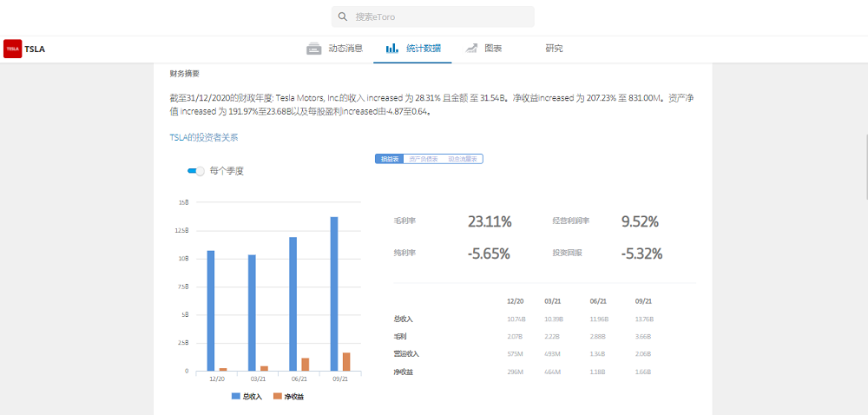
Task: Click the 10.74B total revenue cell
Action: click(x=516, y=319)
